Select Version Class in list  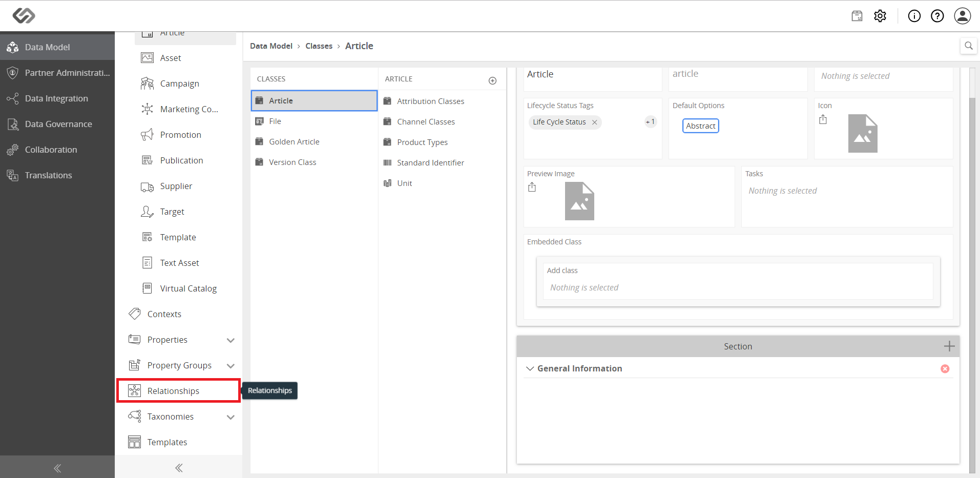coord(314,162)
